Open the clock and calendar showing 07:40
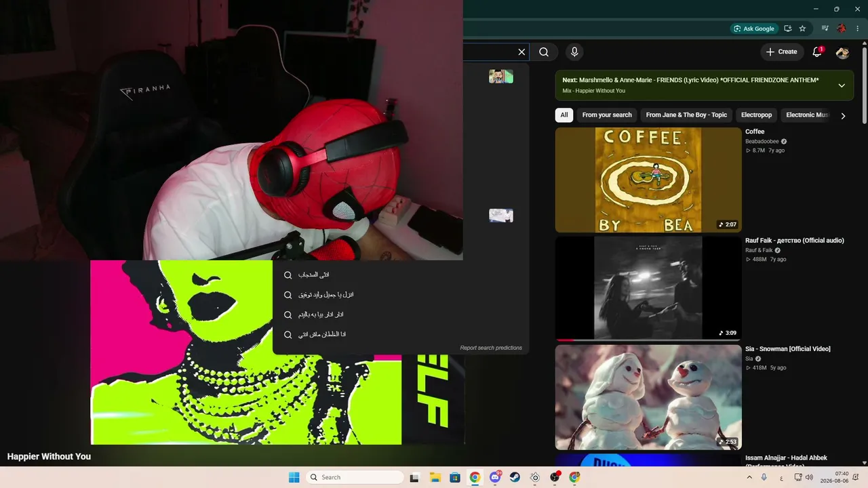The width and height of the screenshot is (868, 488). tap(834, 477)
